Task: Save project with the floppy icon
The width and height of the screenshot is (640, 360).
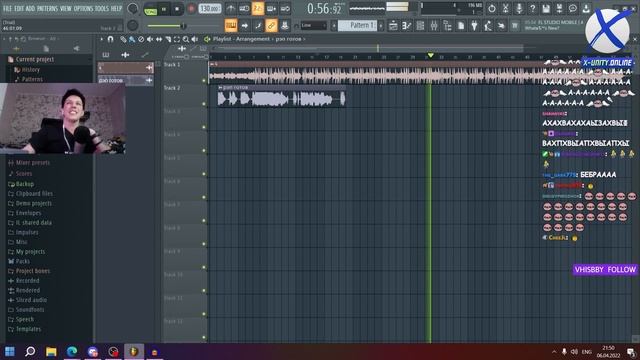Action: click(546, 8)
